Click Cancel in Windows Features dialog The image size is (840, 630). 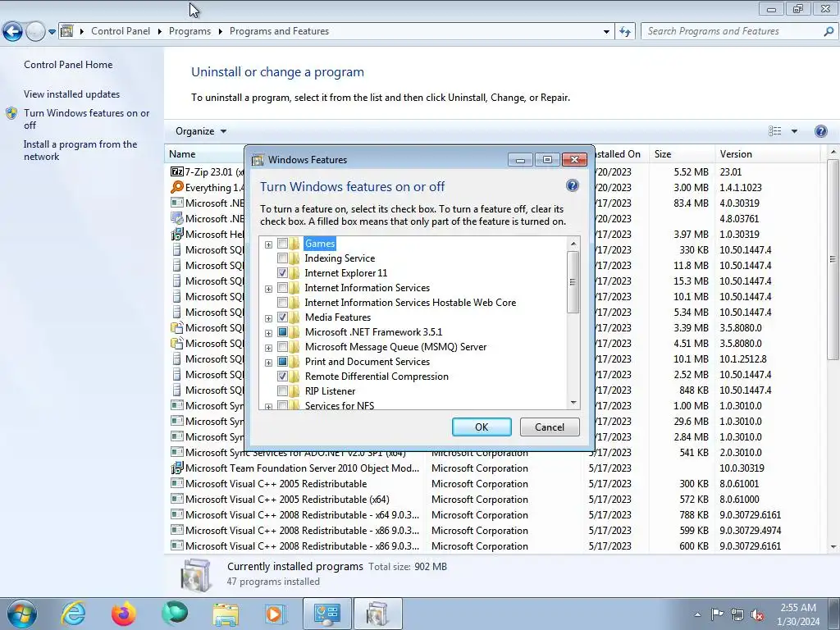click(x=550, y=427)
